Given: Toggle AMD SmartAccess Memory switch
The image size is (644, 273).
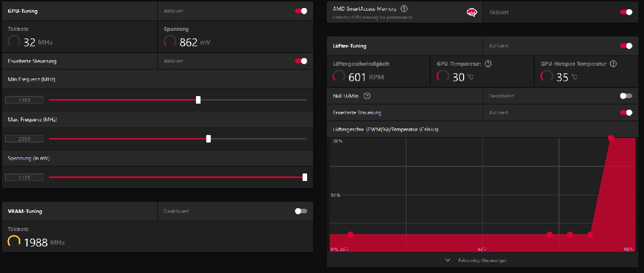Looking at the screenshot, I should [x=626, y=12].
